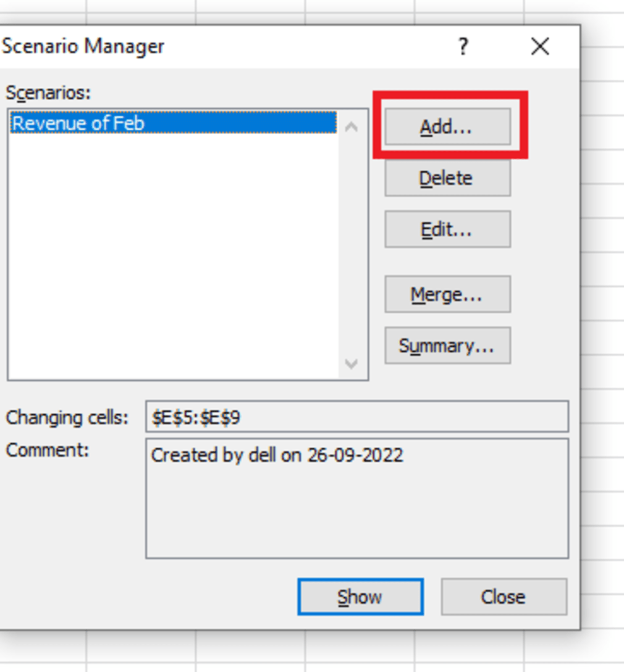Click the Scenario Manager title bar
The width and height of the screenshot is (624, 672).
(247, 46)
